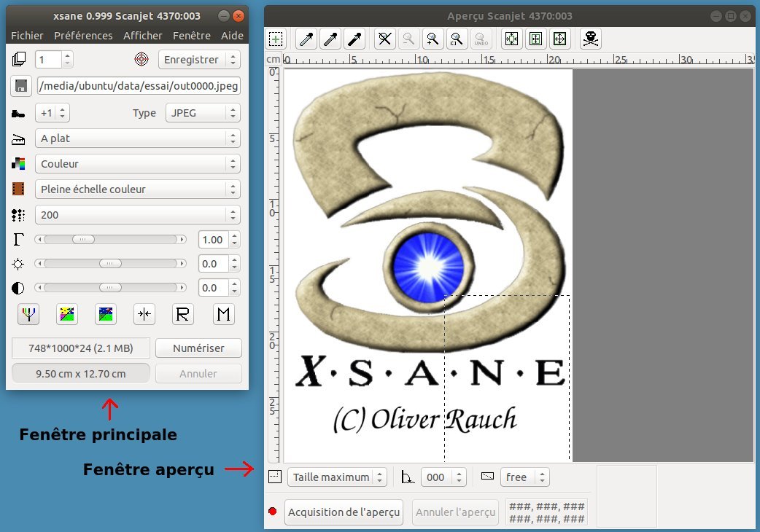Click the 748*1000*24 (2.1 MB) info box
The height and width of the screenshot is (532, 760).
point(81,348)
